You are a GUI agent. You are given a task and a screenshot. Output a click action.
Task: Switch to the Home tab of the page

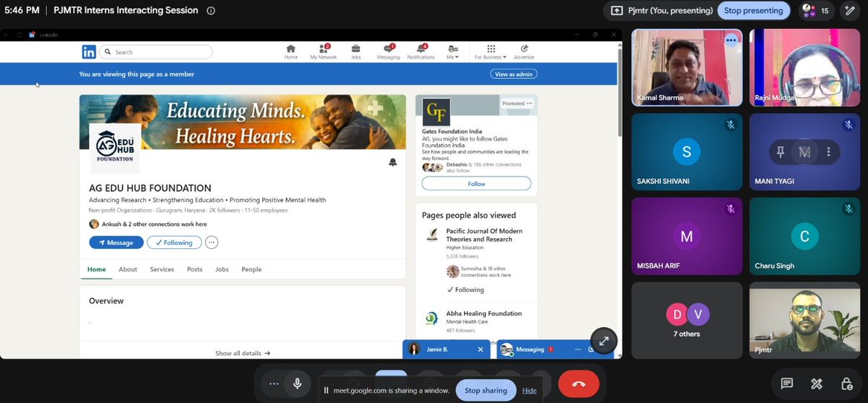pyautogui.click(x=96, y=270)
